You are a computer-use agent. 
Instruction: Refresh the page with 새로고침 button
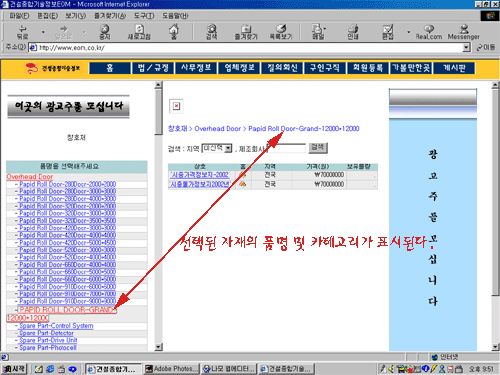pos(139,32)
